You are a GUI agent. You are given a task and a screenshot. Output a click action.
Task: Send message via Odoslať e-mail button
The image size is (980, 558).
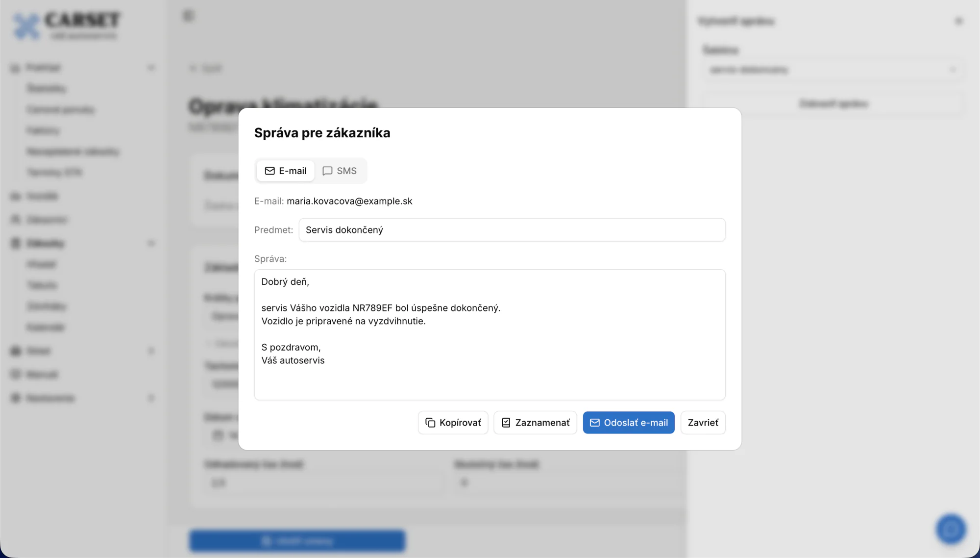[x=629, y=423]
